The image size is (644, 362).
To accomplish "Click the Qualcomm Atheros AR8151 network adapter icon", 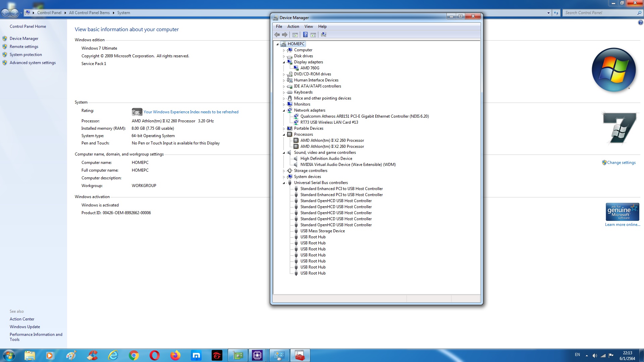I will (x=296, y=116).
